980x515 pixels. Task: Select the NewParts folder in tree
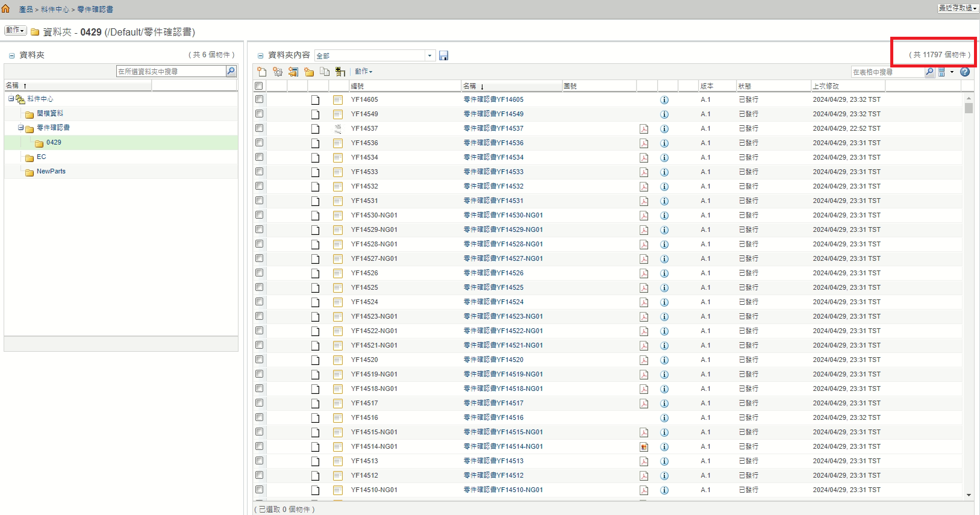pyautogui.click(x=51, y=171)
